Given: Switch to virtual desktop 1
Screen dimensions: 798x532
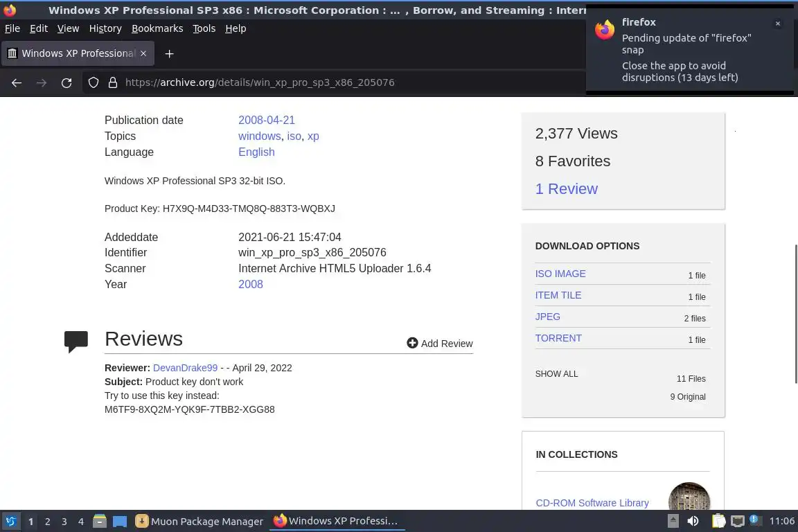Looking at the screenshot, I should (x=30, y=522).
